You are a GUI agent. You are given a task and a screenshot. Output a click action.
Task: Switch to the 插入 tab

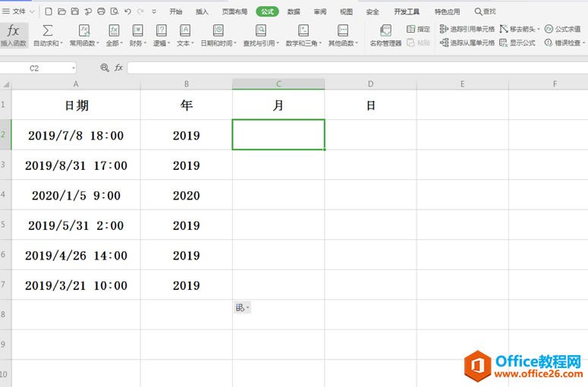(x=202, y=11)
